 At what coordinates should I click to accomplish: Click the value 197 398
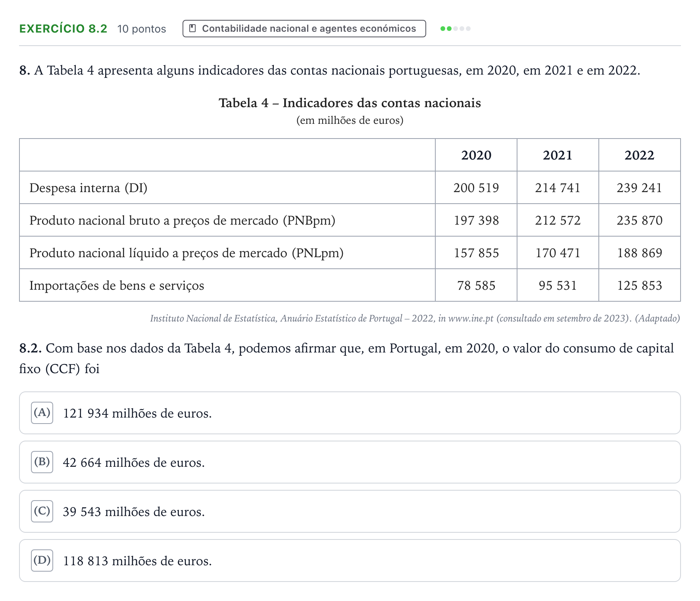476,220
